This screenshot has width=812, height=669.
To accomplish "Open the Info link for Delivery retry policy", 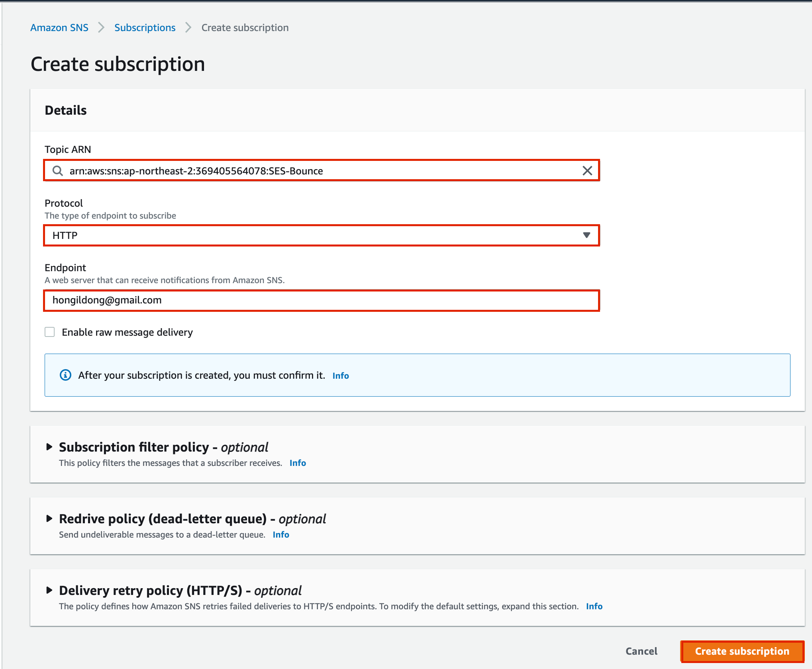I will (594, 606).
